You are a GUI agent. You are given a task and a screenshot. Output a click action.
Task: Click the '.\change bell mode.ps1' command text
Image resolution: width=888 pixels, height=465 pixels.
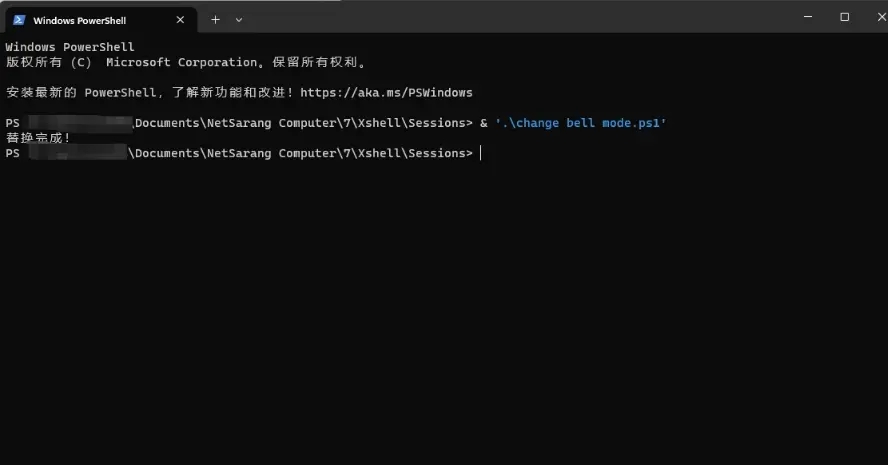580,123
